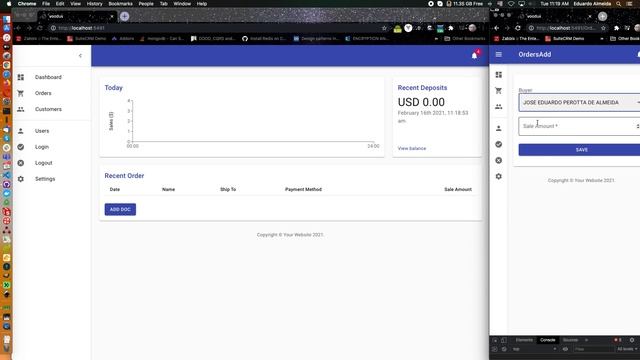Click the Recent Order heading

coord(124,176)
